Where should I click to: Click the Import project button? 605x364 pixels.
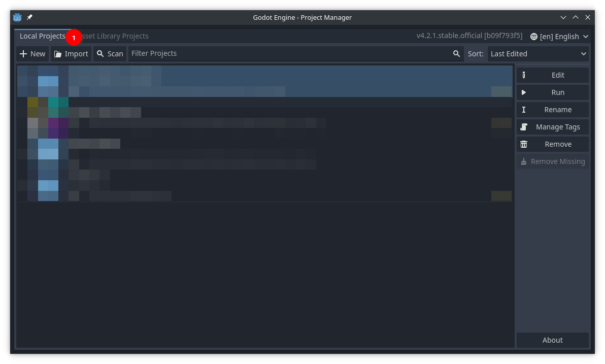coord(71,54)
